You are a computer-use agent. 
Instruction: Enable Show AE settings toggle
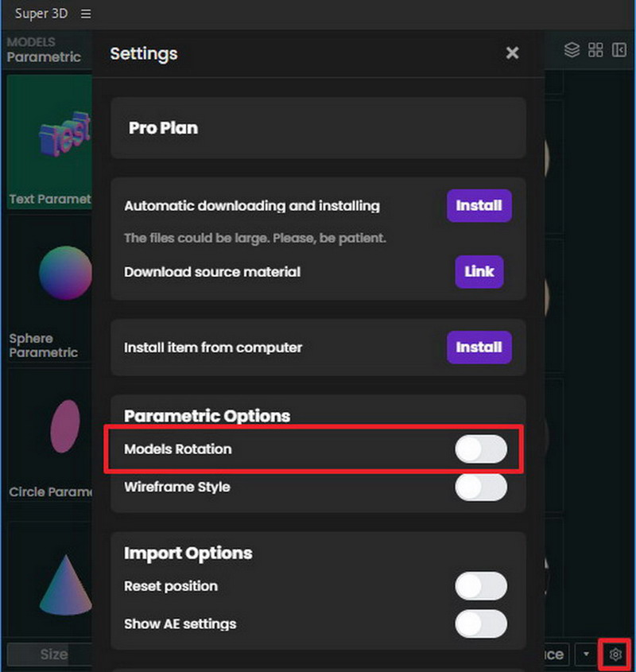[x=481, y=624]
